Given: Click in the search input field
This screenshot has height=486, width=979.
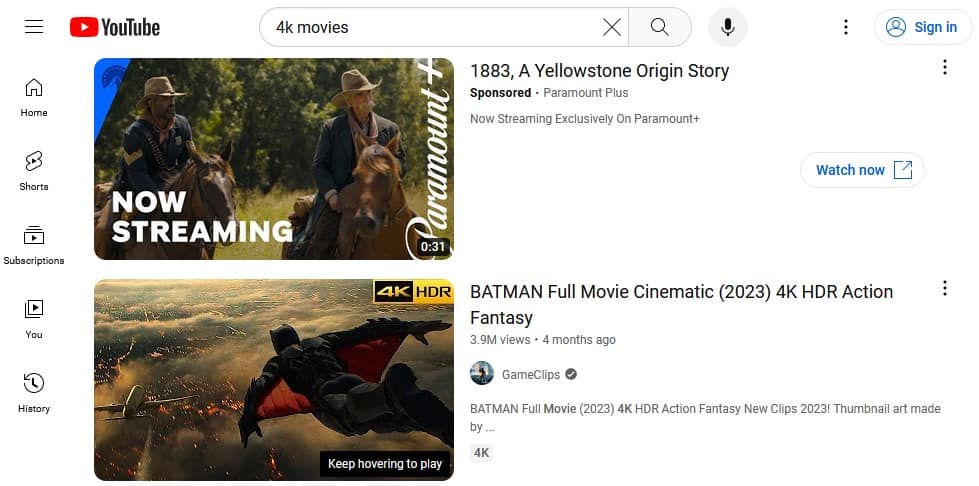Looking at the screenshot, I should coord(430,27).
